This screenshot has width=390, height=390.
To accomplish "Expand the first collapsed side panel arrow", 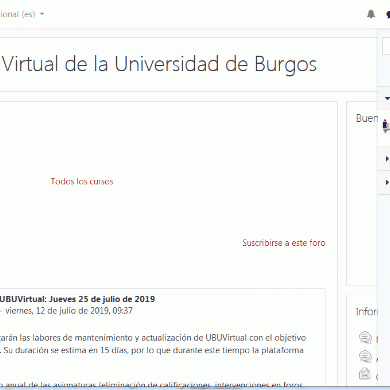I will tap(387, 159).
